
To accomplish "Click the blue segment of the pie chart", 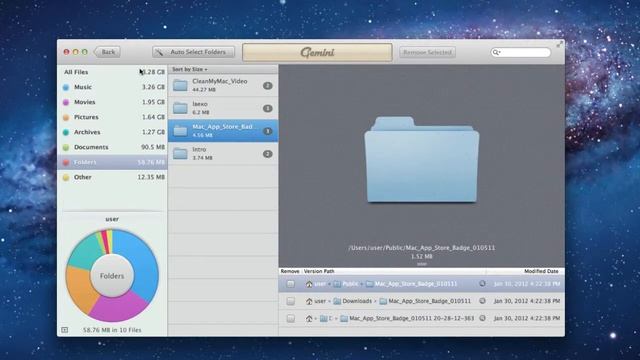I will [x=140, y=265].
